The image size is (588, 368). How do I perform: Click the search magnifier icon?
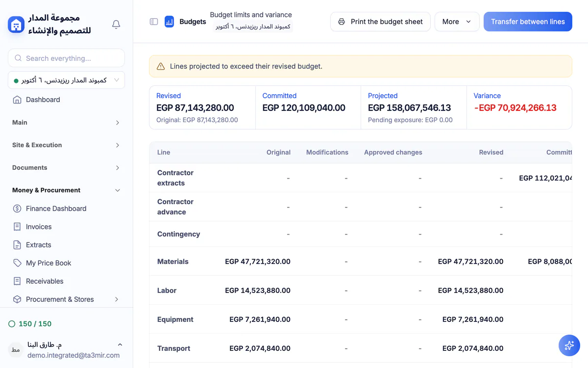pyautogui.click(x=18, y=58)
